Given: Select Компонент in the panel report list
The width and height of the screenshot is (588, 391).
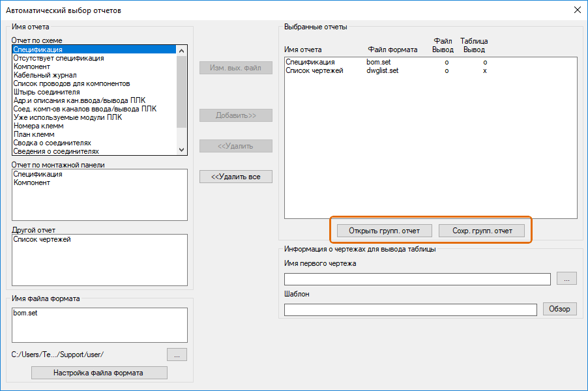Looking at the screenshot, I should point(32,182).
